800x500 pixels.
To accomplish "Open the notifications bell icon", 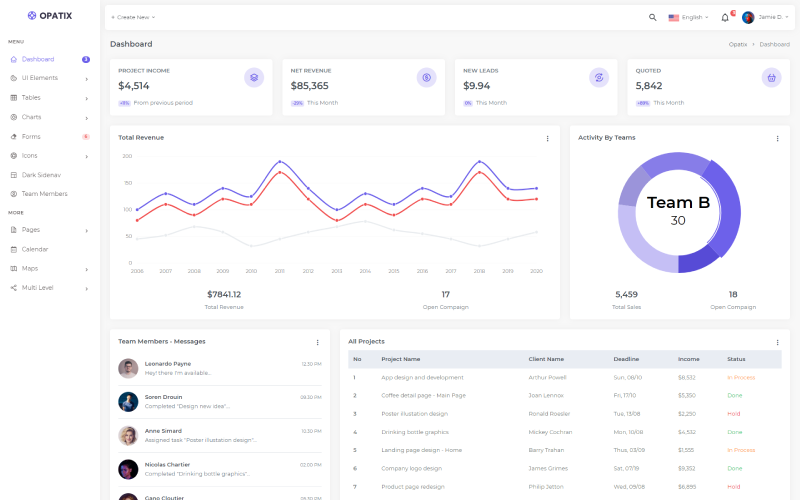I will click(x=725, y=17).
